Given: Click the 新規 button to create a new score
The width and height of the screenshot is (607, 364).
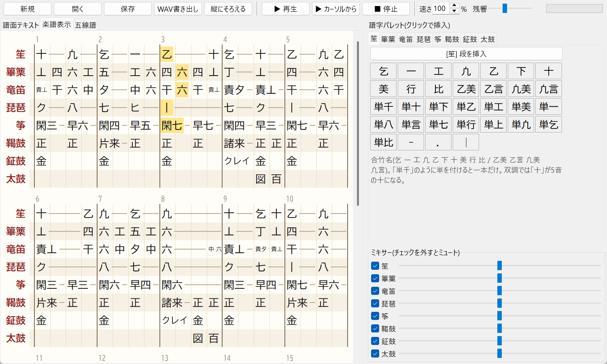Looking at the screenshot, I should [x=28, y=9].
